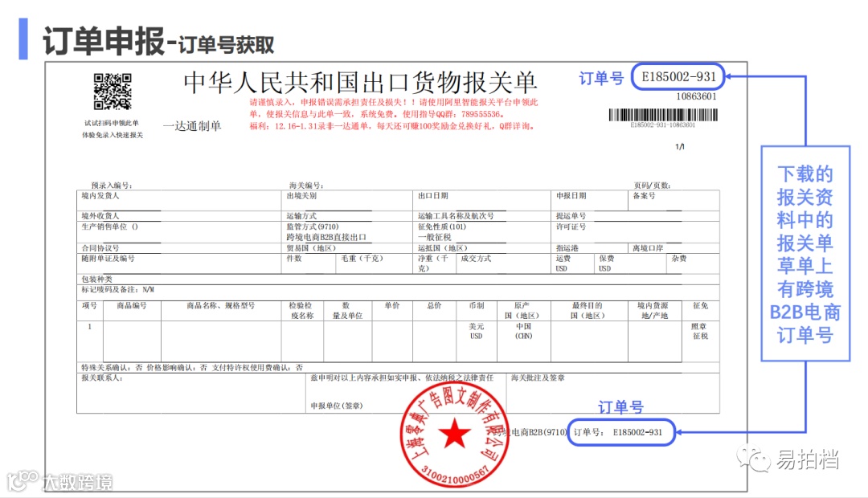
Task: Click the "离境口岸" field
Action: point(674,248)
